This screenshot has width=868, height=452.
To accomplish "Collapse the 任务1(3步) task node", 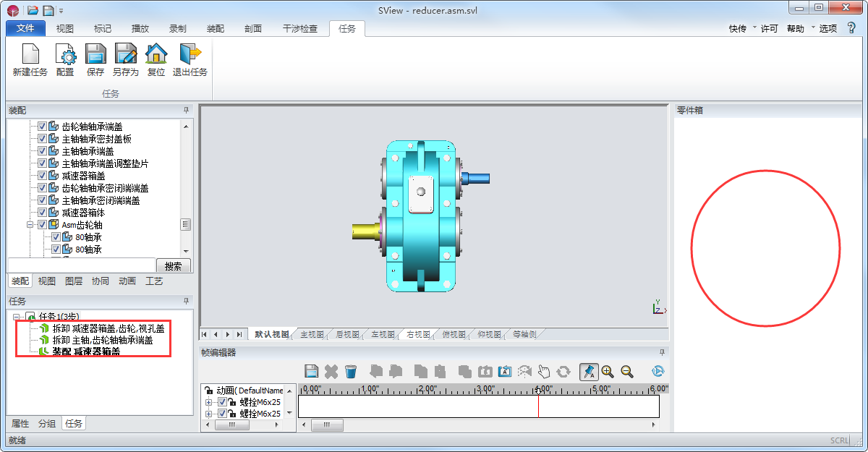I will click(x=17, y=317).
